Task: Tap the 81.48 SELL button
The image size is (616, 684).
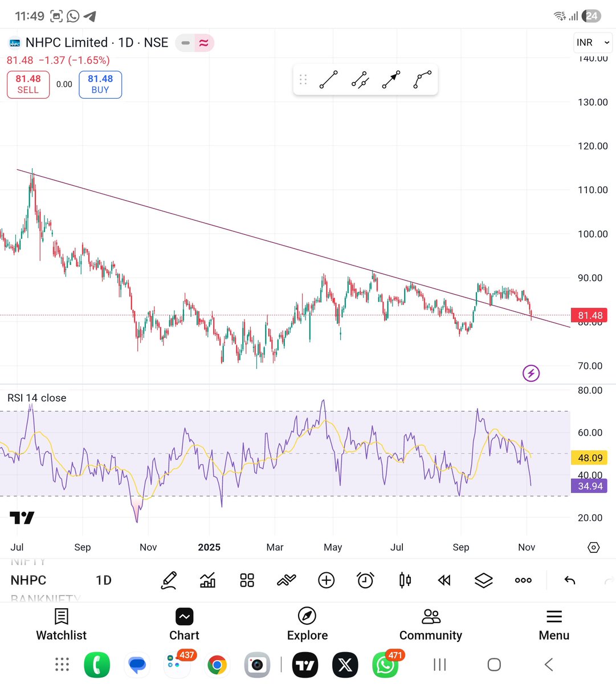Action: click(x=28, y=84)
